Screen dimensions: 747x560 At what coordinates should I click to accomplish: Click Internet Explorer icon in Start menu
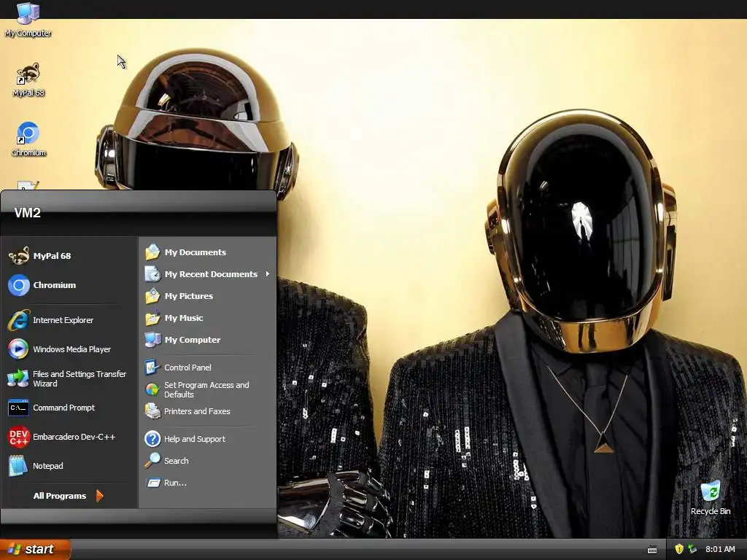coord(19,320)
